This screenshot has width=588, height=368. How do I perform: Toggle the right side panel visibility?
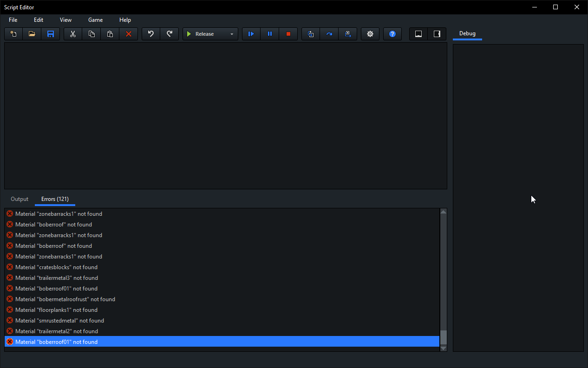point(437,34)
